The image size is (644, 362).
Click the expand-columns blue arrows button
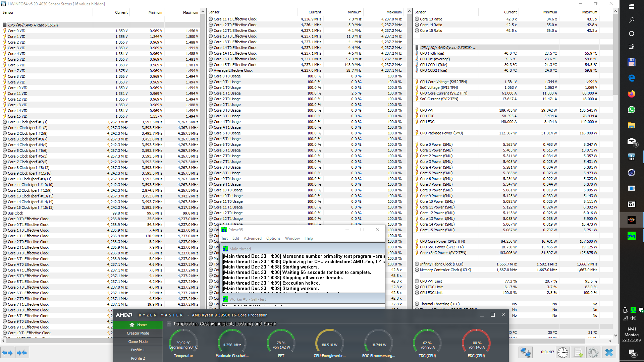(7, 353)
